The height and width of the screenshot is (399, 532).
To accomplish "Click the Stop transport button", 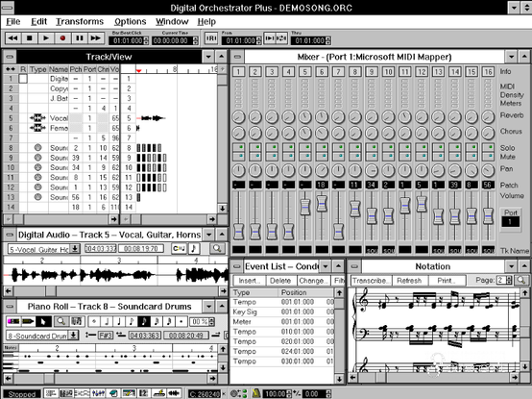I will [30, 38].
